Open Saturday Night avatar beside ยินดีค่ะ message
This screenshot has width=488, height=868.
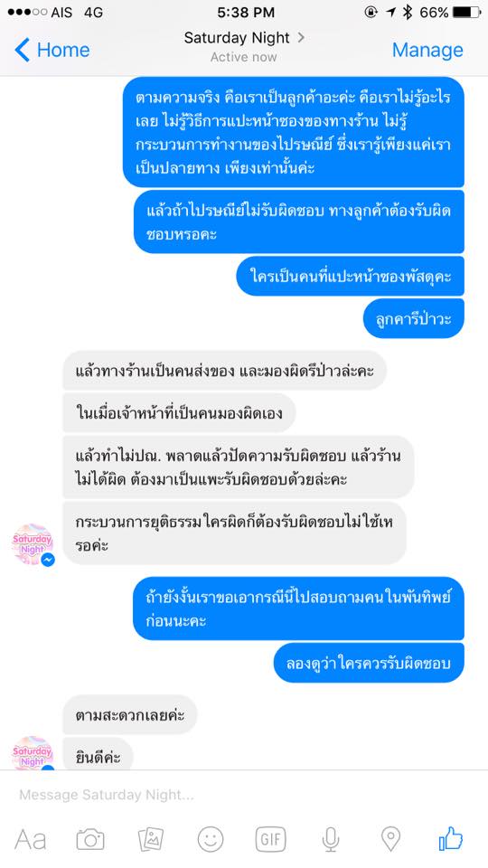tap(33, 753)
